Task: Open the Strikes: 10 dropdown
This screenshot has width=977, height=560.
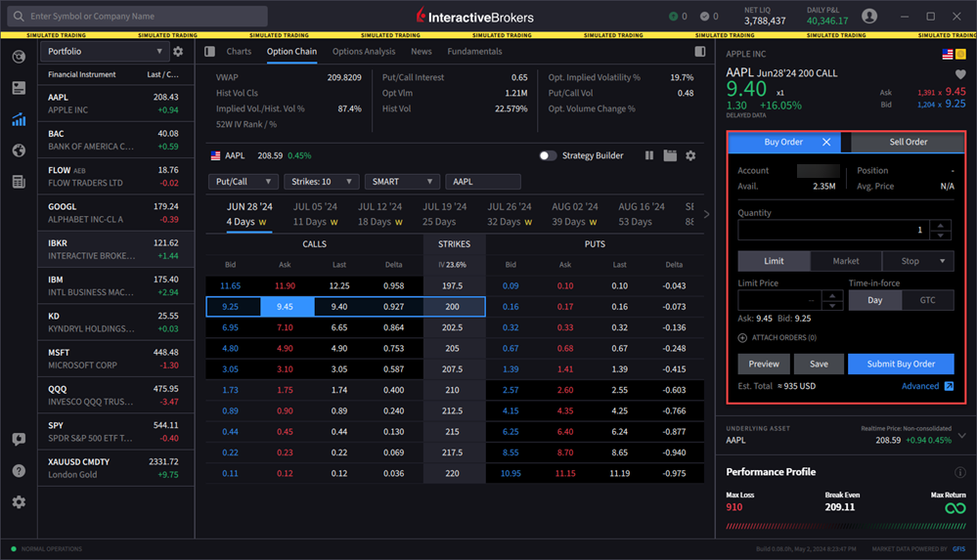Action: pyautogui.click(x=322, y=181)
